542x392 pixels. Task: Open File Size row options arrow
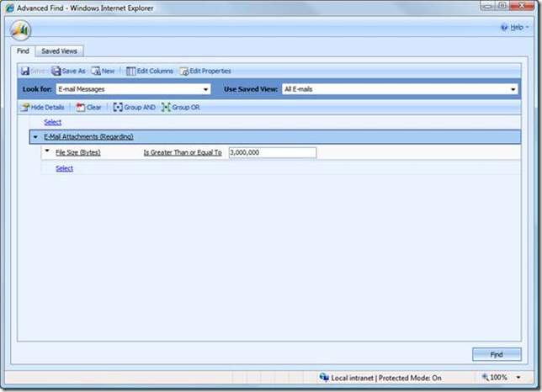click(47, 151)
